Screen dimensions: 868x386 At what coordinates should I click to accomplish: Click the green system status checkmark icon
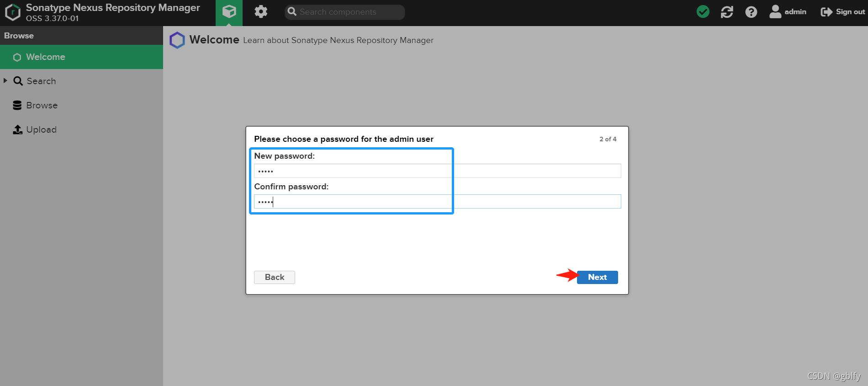coord(703,12)
